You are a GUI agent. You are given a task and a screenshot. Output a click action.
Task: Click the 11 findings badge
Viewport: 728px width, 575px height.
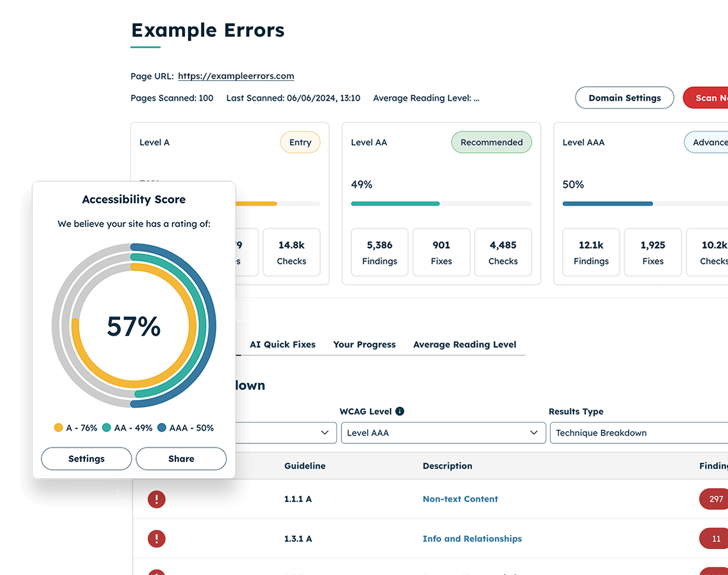click(x=714, y=539)
